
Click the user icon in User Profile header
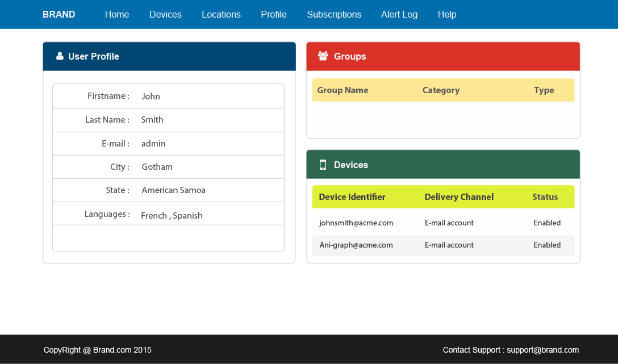(x=60, y=56)
